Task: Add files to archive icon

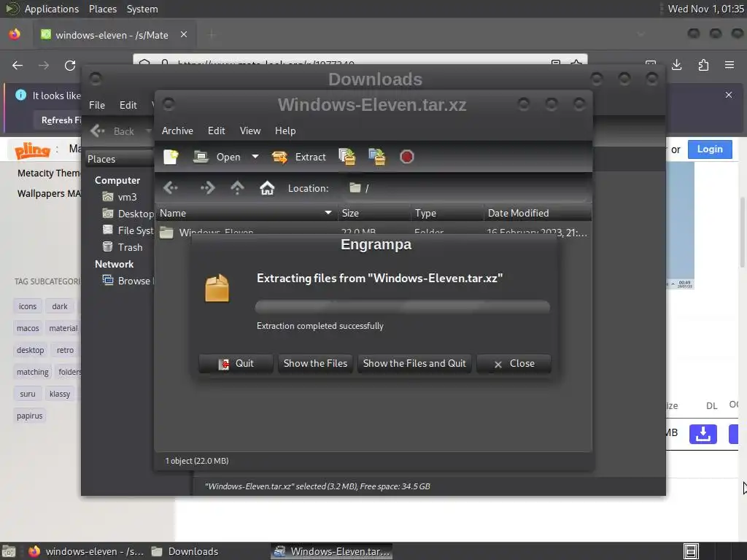Action: tap(347, 157)
